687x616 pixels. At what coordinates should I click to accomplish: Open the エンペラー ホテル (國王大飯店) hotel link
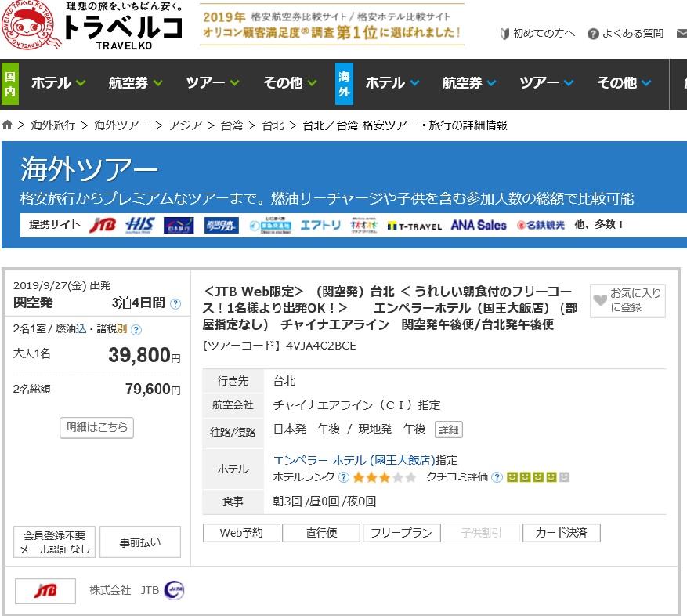click(354, 460)
